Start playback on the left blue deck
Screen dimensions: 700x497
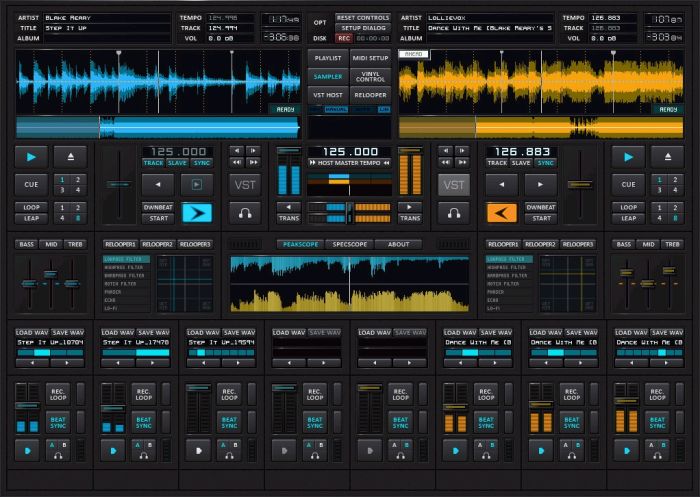point(31,157)
